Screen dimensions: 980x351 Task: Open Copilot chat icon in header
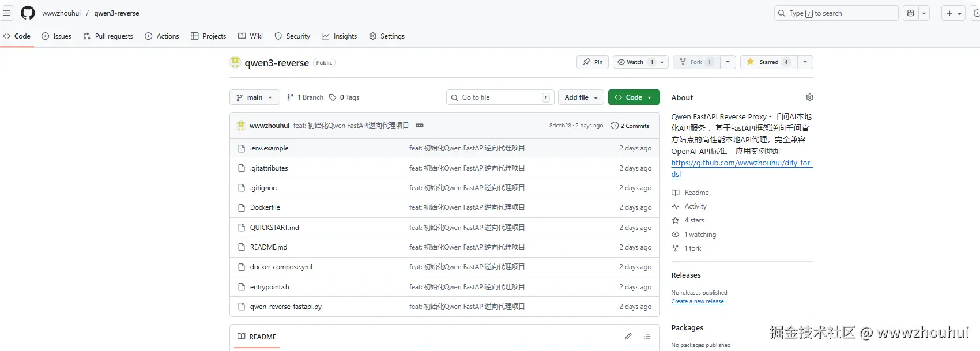click(911, 13)
